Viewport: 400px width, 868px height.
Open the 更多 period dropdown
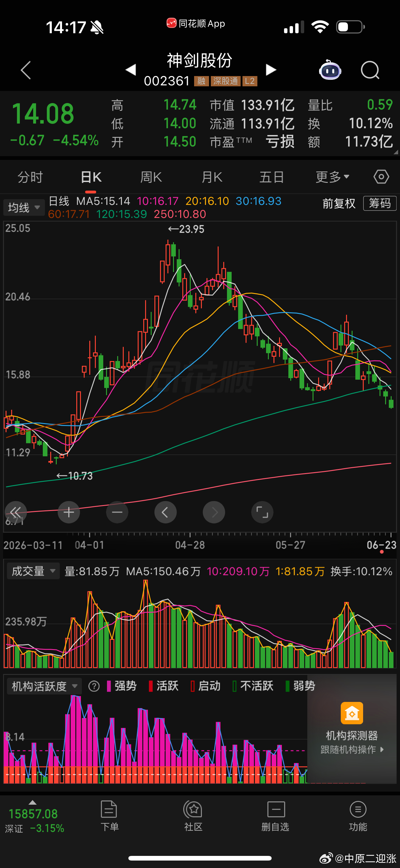point(332,177)
